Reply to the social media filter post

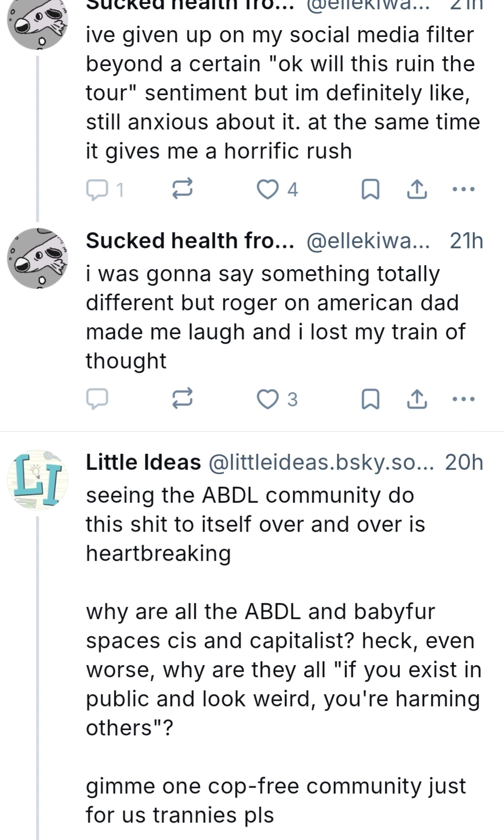pos(96,190)
